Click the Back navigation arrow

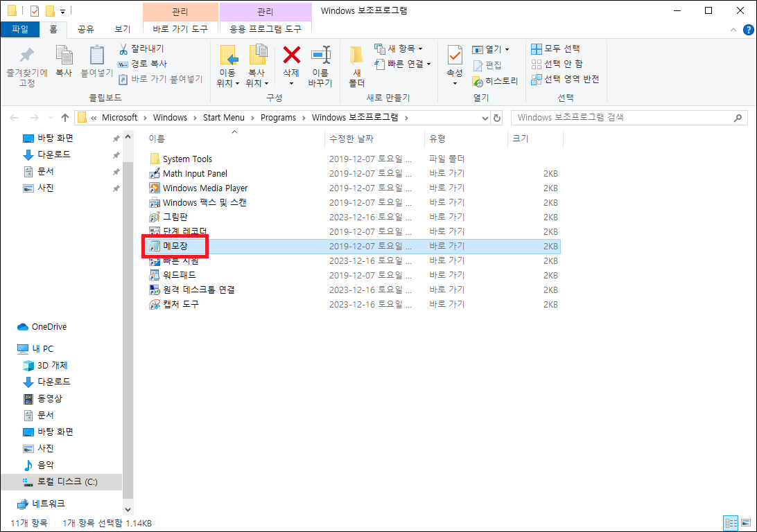click(x=15, y=118)
